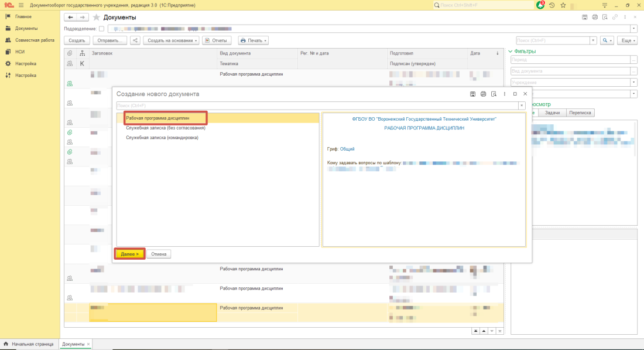Click the favorites star in title bar
The height and width of the screenshot is (350, 644).
[563, 5]
